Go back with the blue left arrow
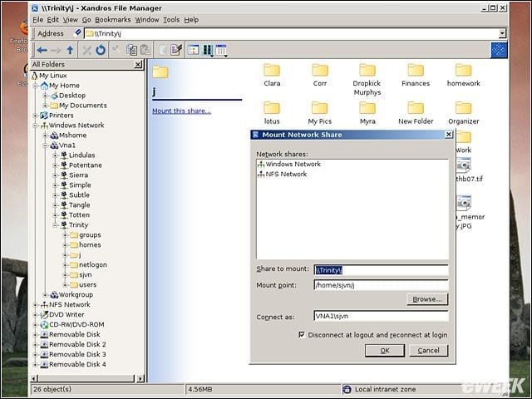This screenshot has width=532, height=399. tap(42, 50)
